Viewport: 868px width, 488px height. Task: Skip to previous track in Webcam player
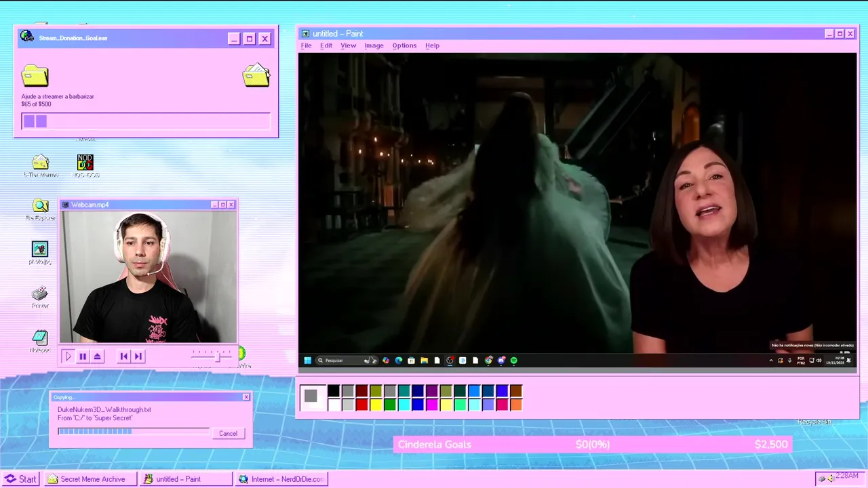(123, 356)
